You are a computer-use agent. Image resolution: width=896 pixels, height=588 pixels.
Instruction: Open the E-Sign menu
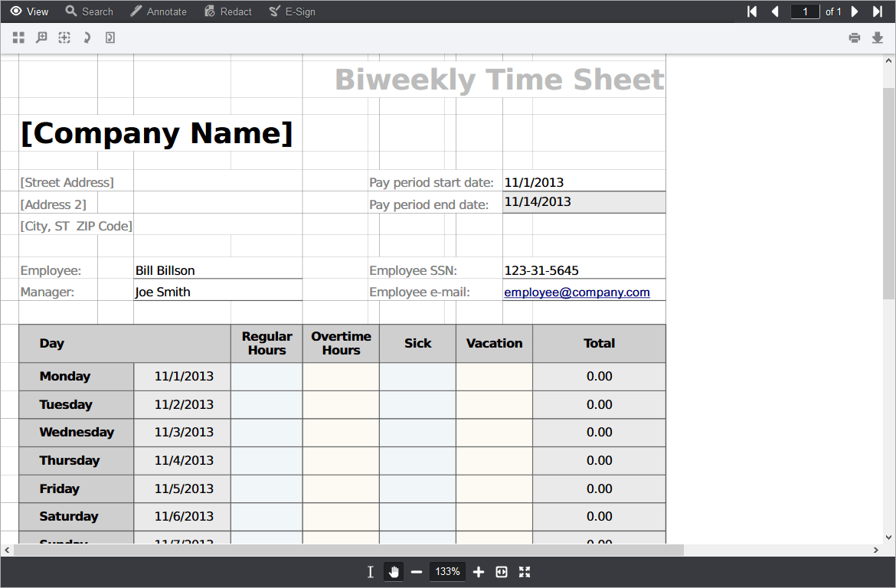[x=293, y=11]
